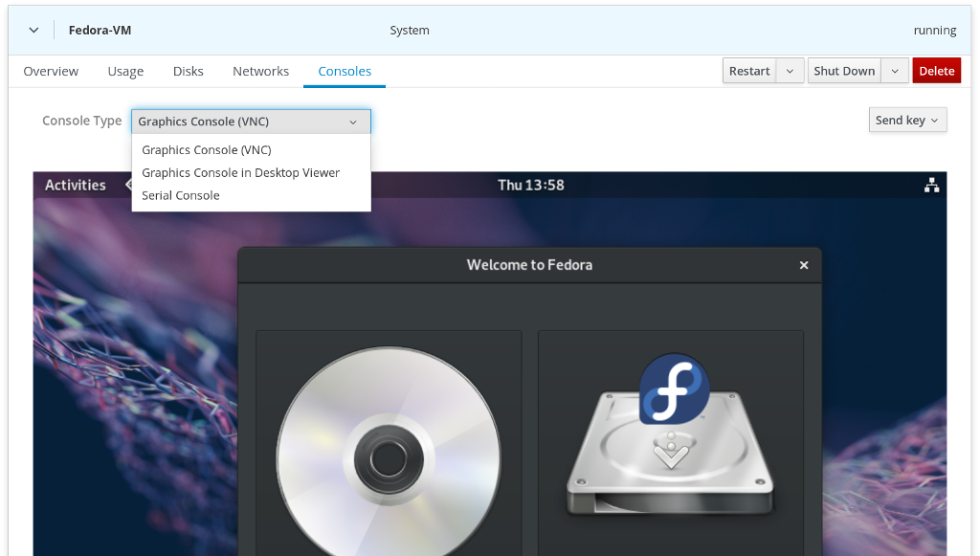Click the Shut Down button

tap(844, 71)
